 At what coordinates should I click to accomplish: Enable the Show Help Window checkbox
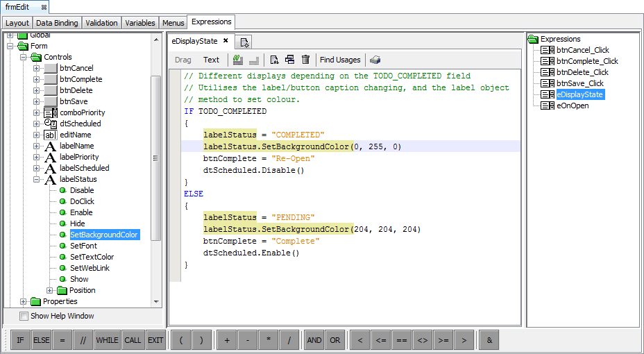(x=24, y=317)
